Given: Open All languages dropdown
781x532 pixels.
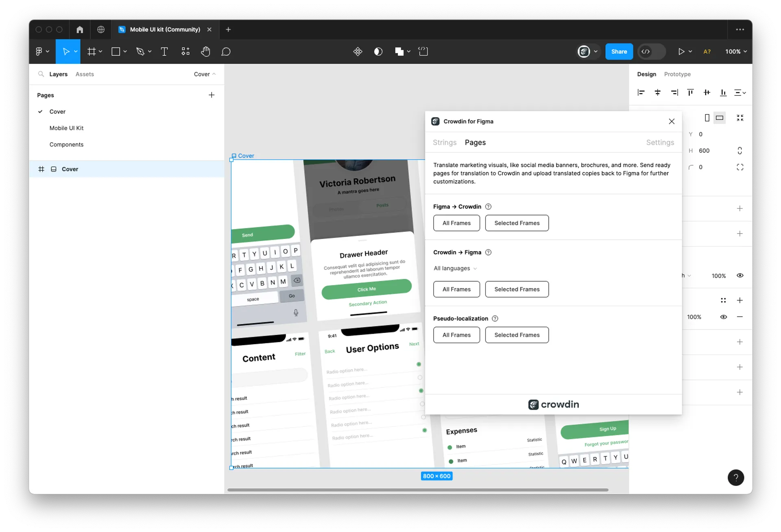Looking at the screenshot, I should click(x=455, y=268).
